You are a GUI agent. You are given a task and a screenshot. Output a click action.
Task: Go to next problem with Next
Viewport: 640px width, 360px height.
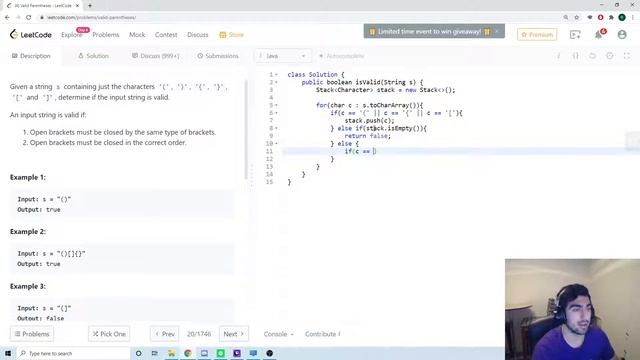(x=233, y=334)
